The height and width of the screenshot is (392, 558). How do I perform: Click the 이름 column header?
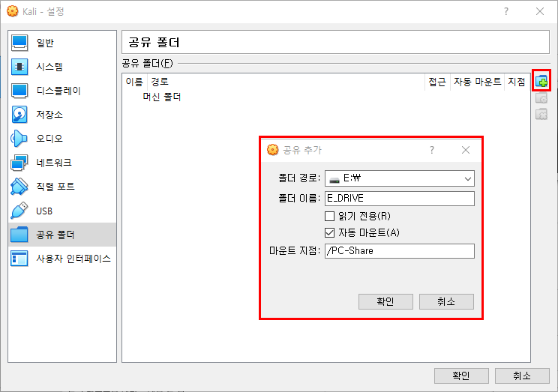pos(134,82)
